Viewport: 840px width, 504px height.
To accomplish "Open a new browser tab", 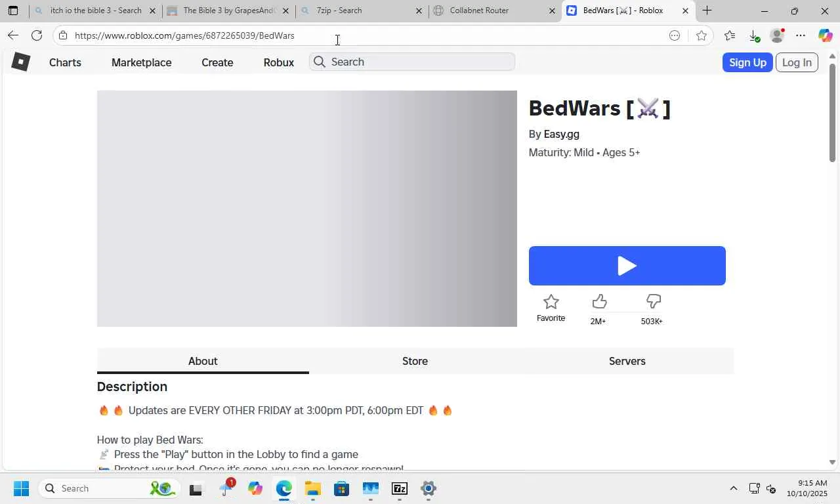I will [707, 10].
